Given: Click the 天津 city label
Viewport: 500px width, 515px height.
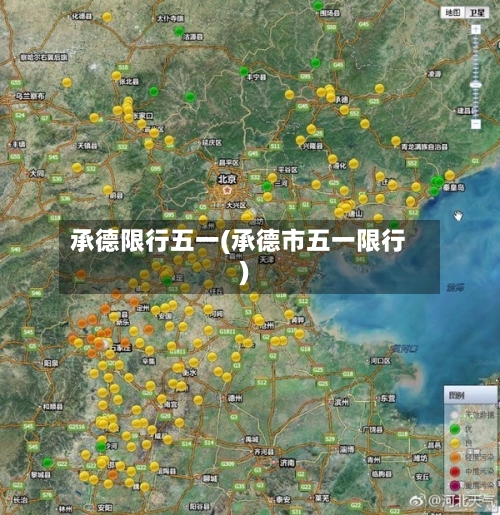Looking at the screenshot, I should click(266, 260).
